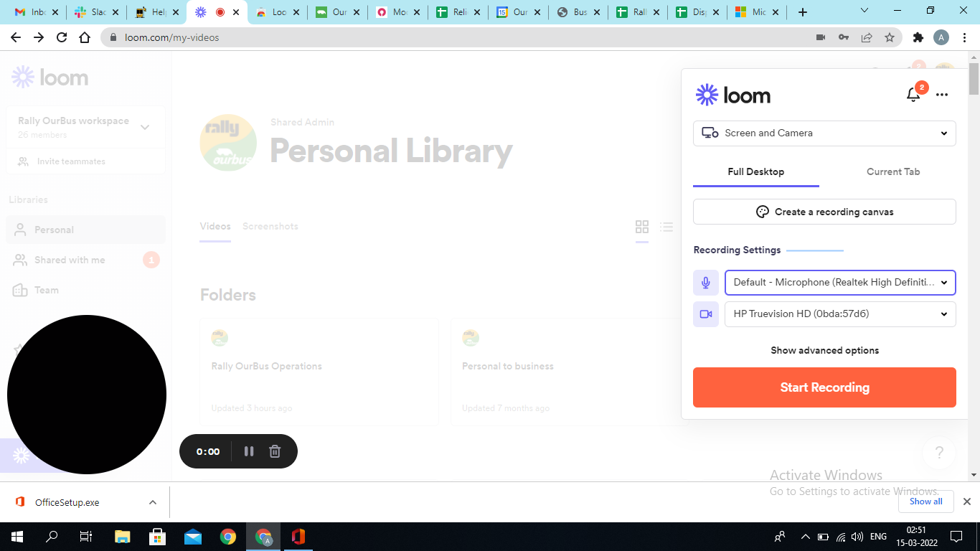Click the black camera bubble preview

click(x=87, y=395)
